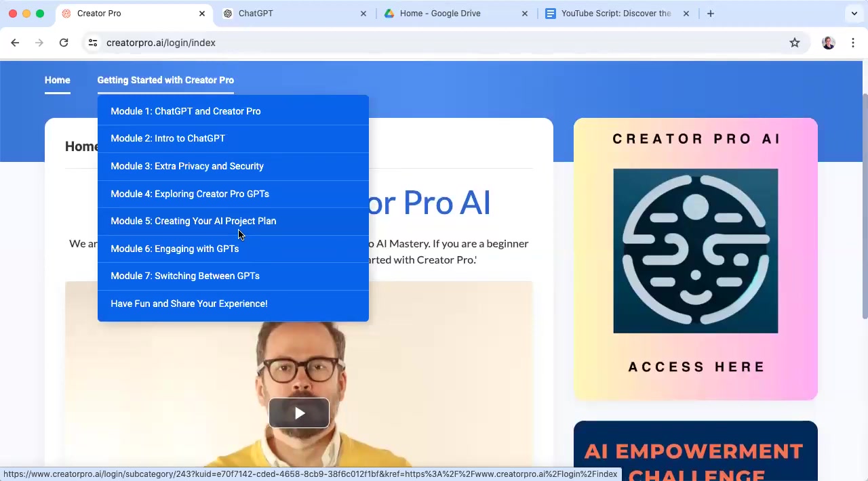Open Module 5: Creating Your AI Project Plan

click(x=233, y=221)
